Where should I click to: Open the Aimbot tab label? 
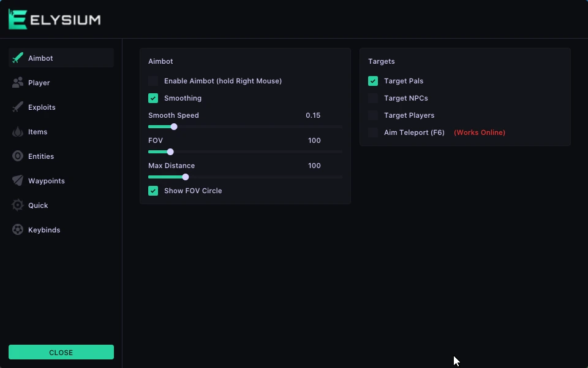point(40,58)
